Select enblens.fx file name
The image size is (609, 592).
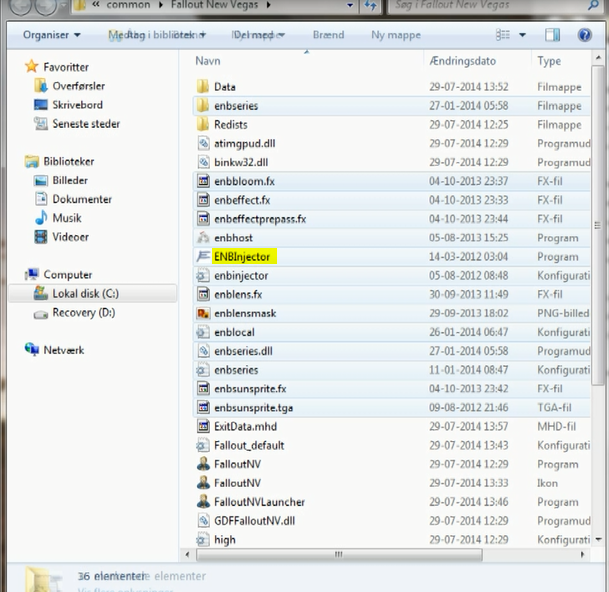click(238, 294)
